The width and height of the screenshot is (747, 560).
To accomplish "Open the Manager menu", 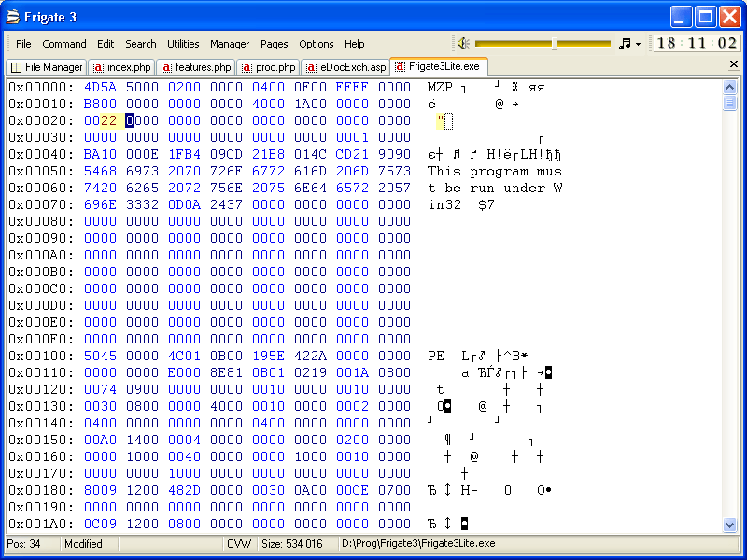I will 230,44.
